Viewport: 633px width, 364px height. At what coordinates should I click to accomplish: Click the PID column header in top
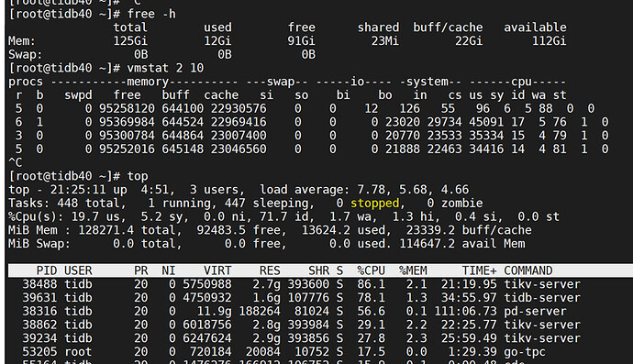47,270
